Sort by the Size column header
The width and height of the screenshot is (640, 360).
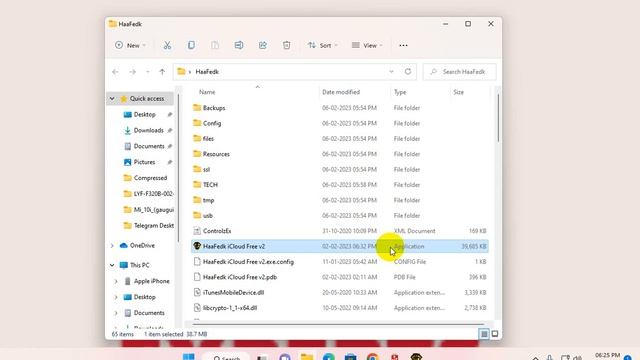(458, 92)
